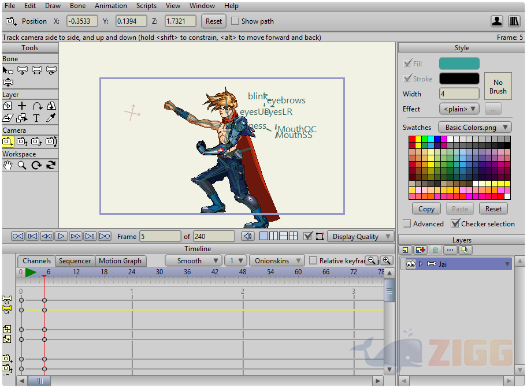Open the dropdown showing 1 next to Smooth

236,261
